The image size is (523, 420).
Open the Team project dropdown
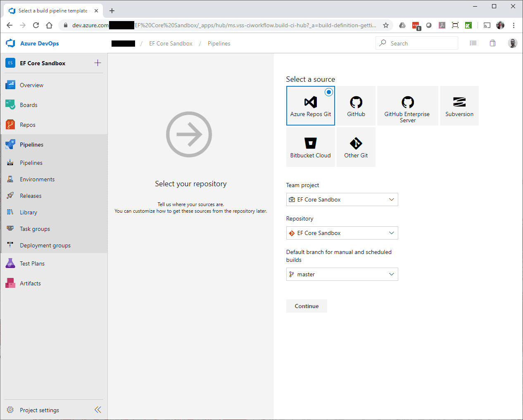tap(342, 199)
